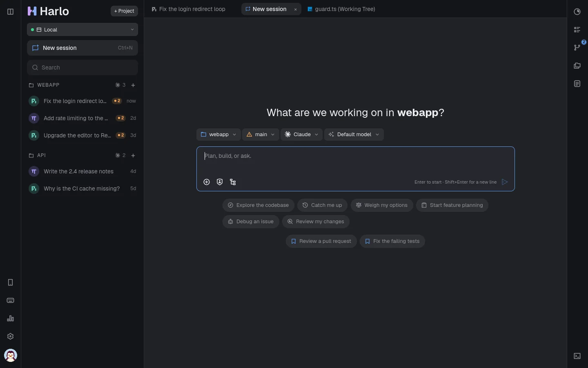Switch to Fix the login redirect loop tab

(x=189, y=9)
